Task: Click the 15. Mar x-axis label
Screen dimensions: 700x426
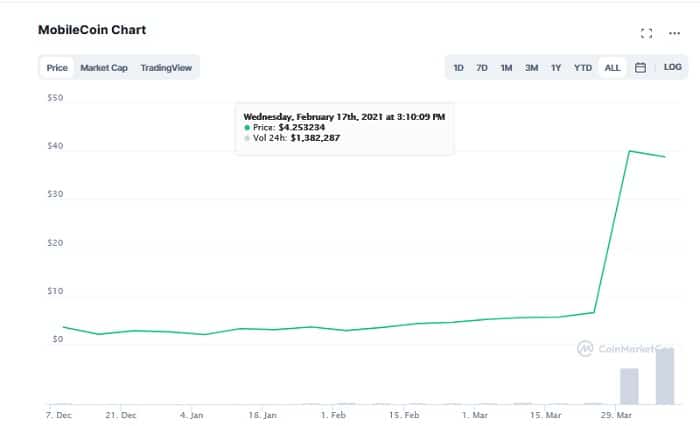Action: pos(546,415)
